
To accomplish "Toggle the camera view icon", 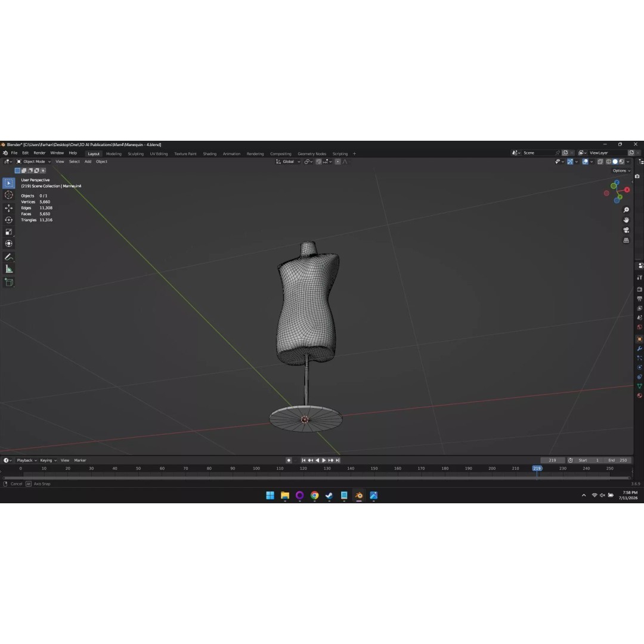I will click(x=626, y=230).
